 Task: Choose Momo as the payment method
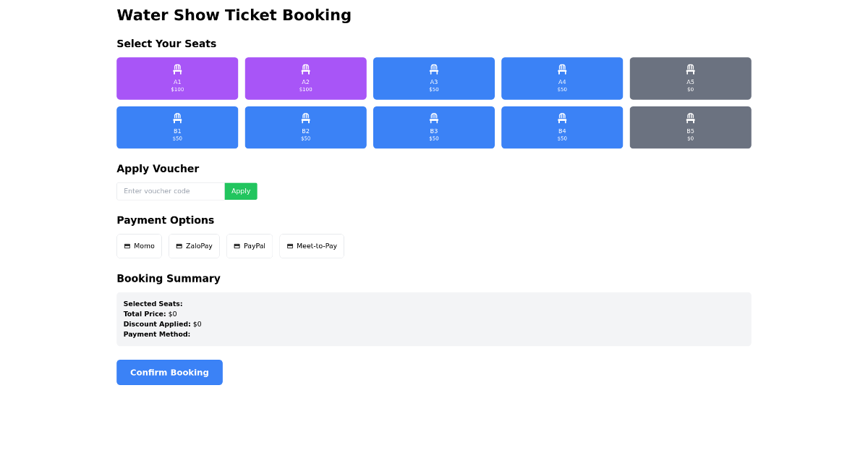139,245
